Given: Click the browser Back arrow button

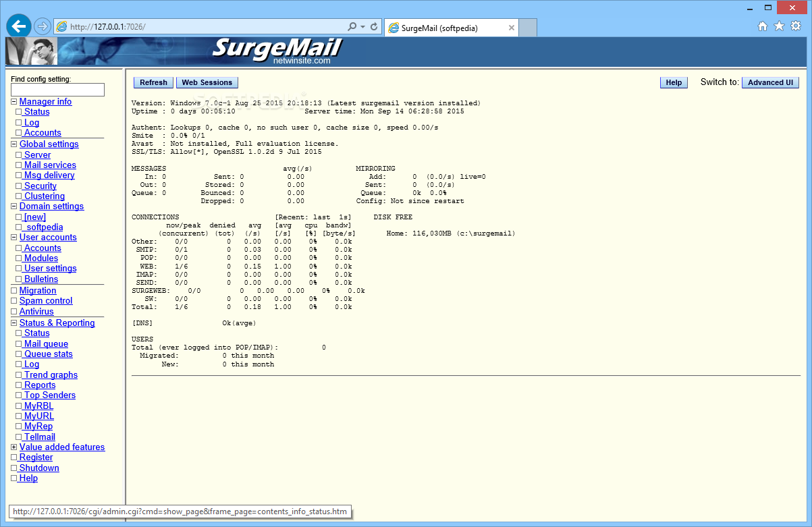Looking at the screenshot, I should point(19,26).
